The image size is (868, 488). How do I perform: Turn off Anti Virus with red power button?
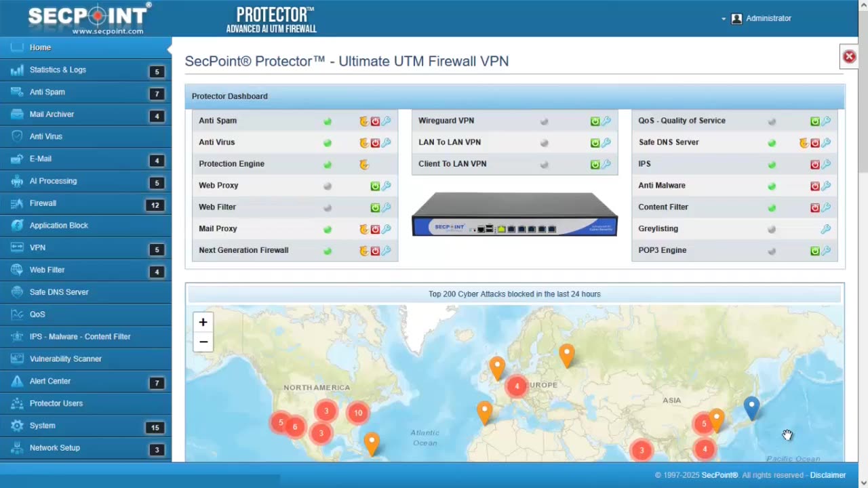coord(375,143)
